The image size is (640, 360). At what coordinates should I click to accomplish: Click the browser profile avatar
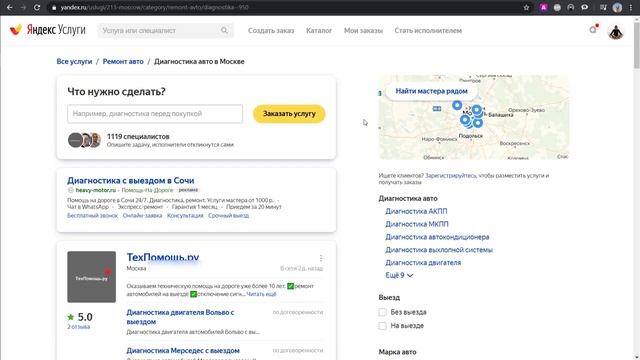(x=617, y=7)
